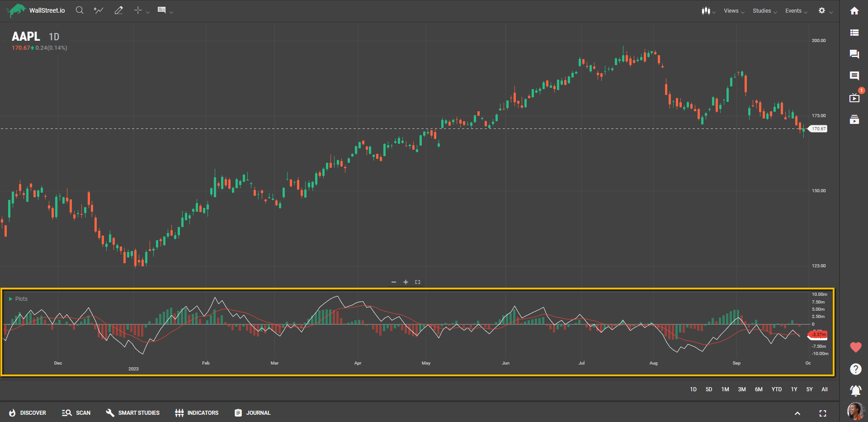Open stacked media library sidebar icon
868x422 pixels.
854,119
